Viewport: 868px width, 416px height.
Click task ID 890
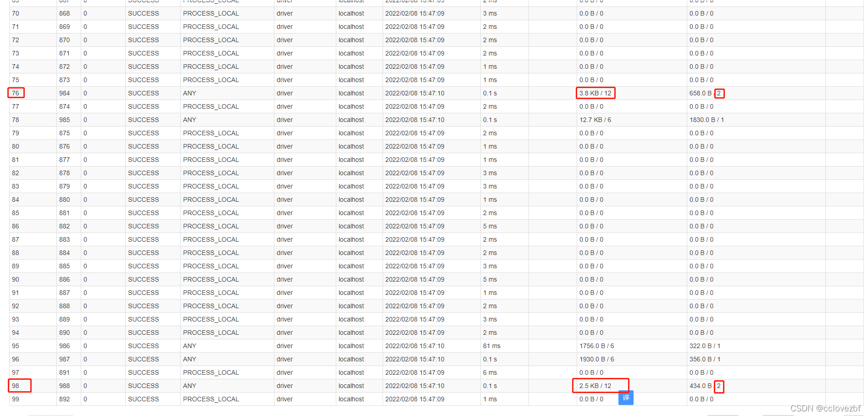65,333
